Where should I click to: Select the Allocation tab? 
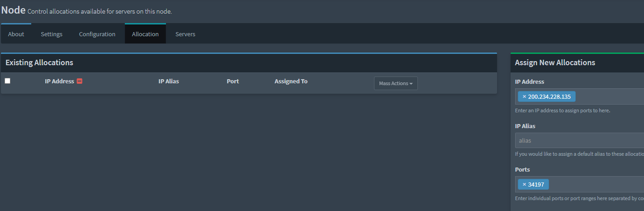point(145,34)
